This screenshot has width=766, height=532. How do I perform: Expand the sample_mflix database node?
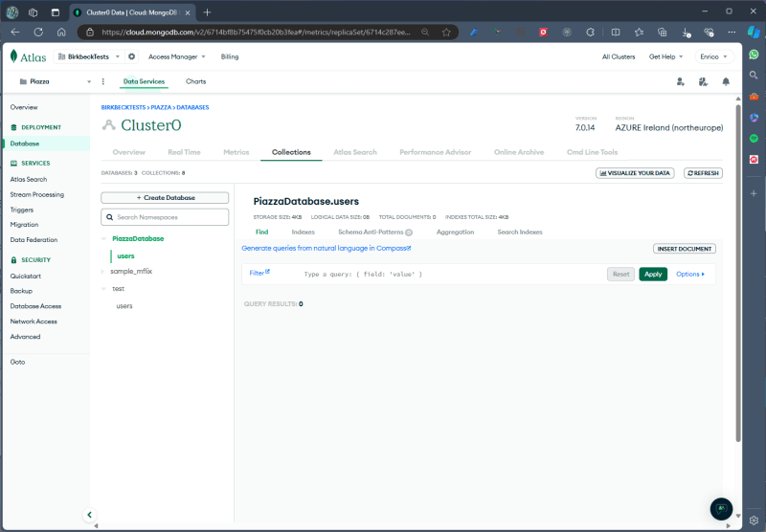click(x=102, y=272)
